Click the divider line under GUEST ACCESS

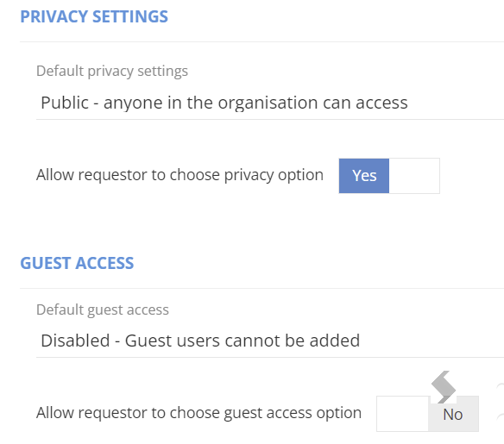(x=262, y=288)
